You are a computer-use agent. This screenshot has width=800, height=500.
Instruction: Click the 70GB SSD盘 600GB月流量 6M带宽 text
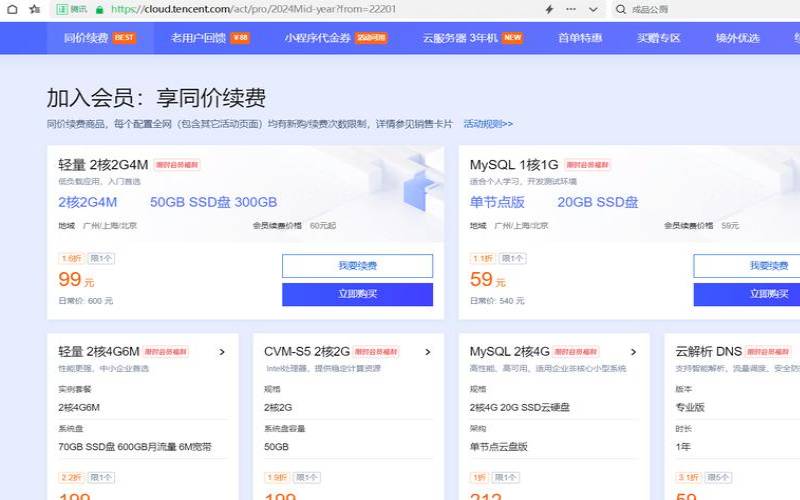pyautogui.click(x=135, y=447)
